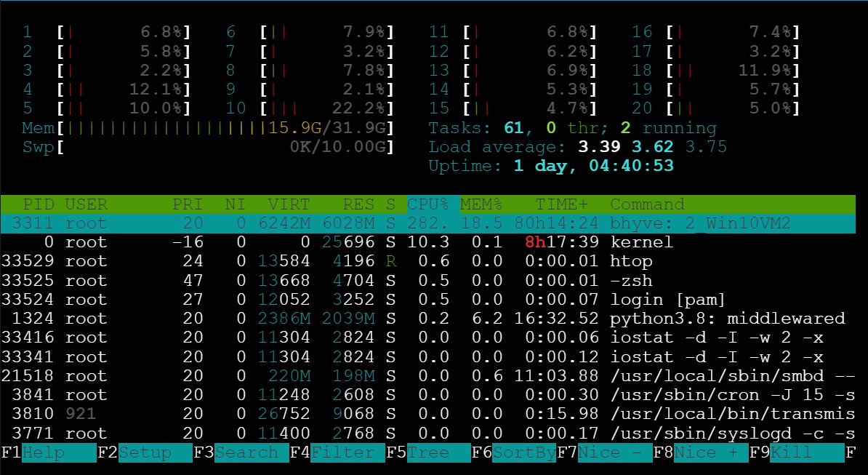Select the iostat process with PID 33341
The height and width of the screenshot is (475, 868).
pyautogui.click(x=428, y=357)
